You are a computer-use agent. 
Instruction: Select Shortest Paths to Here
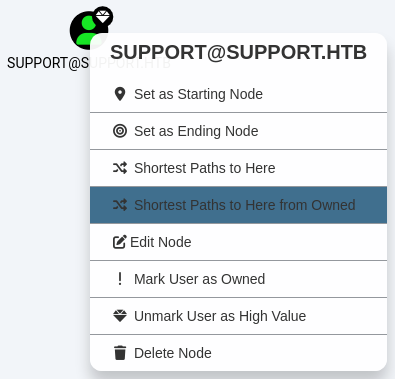pyautogui.click(x=238, y=168)
